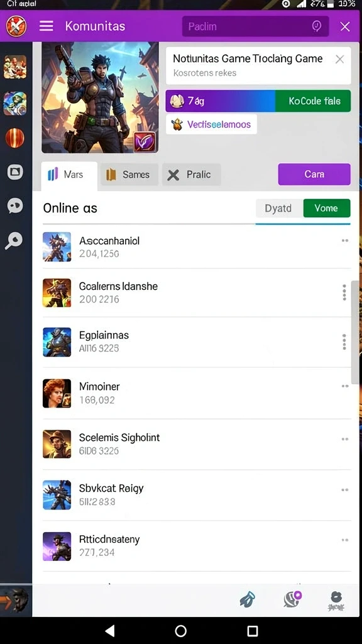Open the Mimoiner list entry

197,393
